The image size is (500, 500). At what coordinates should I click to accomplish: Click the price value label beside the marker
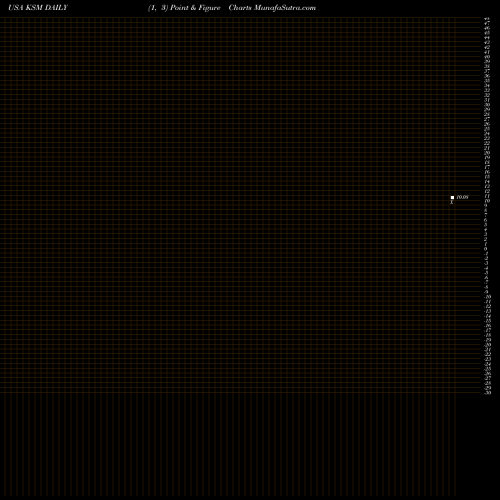pos(462,197)
